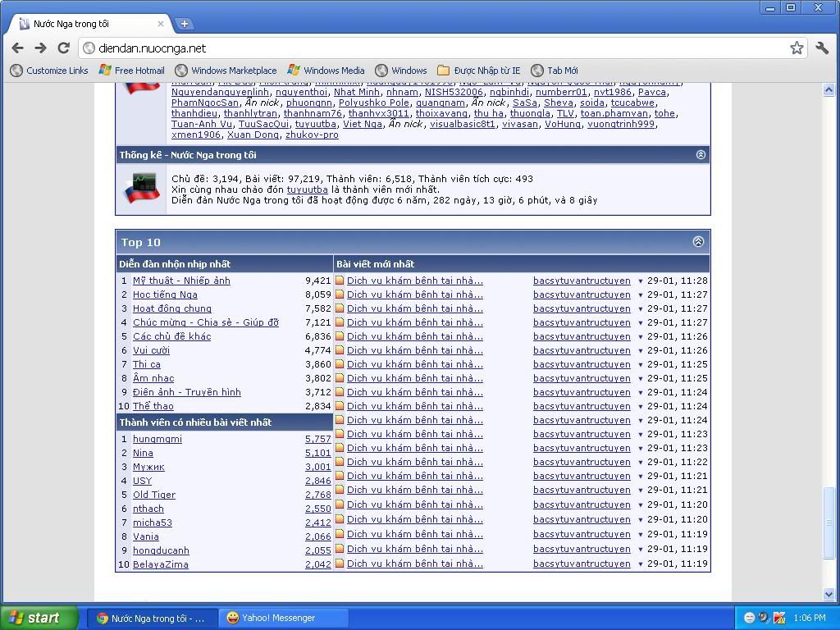This screenshot has width=840, height=630.
Task: Open the Được Nhập từ IE bookmarks folder
Action: coord(479,71)
